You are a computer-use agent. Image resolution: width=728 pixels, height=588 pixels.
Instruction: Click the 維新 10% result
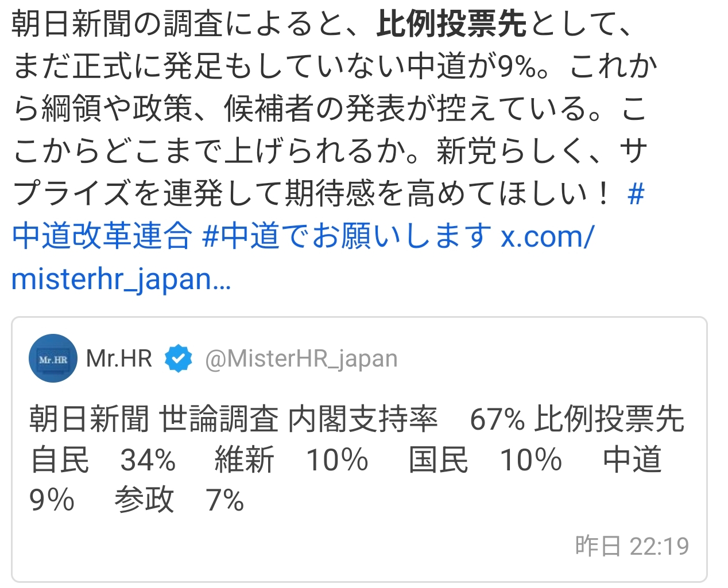click(291, 460)
